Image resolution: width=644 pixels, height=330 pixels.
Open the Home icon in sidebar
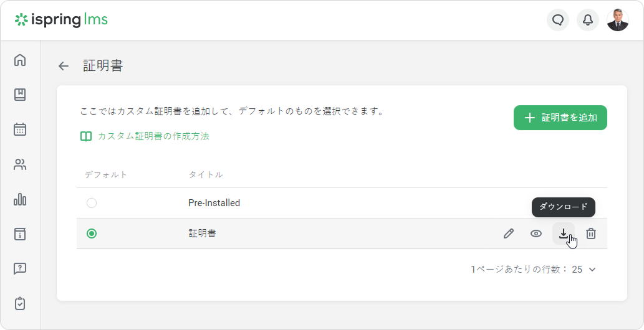(x=20, y=60)
